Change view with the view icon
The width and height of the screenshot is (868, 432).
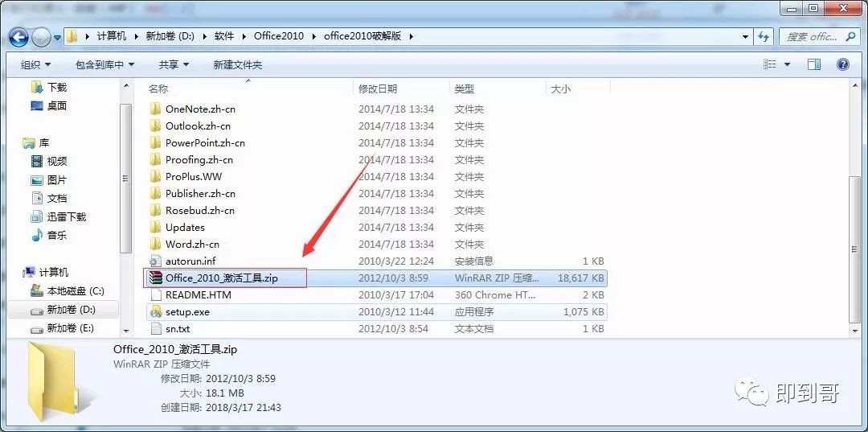click(769, 65)
